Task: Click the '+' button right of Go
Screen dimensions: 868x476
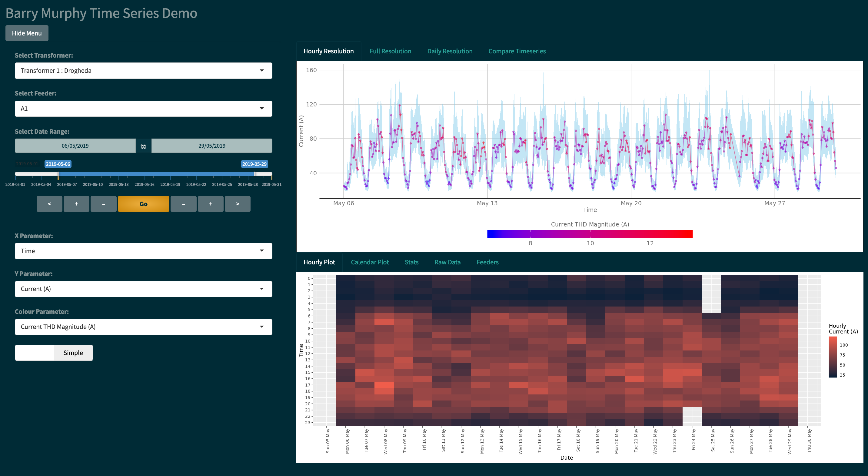Action: [211, 204]
